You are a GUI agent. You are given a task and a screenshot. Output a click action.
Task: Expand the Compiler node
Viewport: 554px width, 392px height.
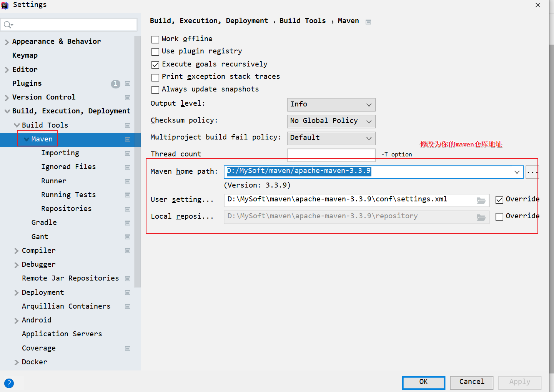click(x=16, y=251)
